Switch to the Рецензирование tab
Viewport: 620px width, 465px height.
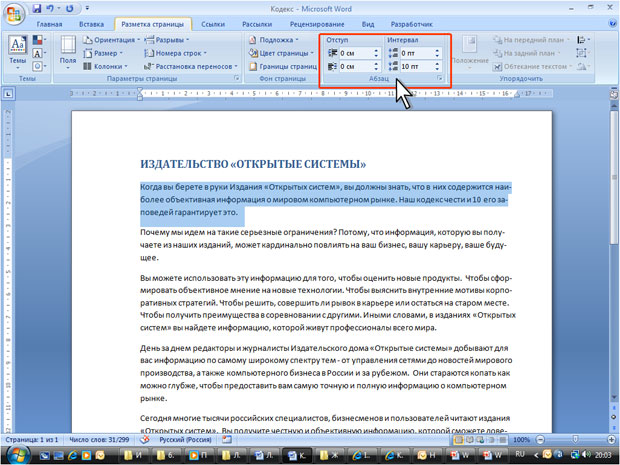pos(317,24)
